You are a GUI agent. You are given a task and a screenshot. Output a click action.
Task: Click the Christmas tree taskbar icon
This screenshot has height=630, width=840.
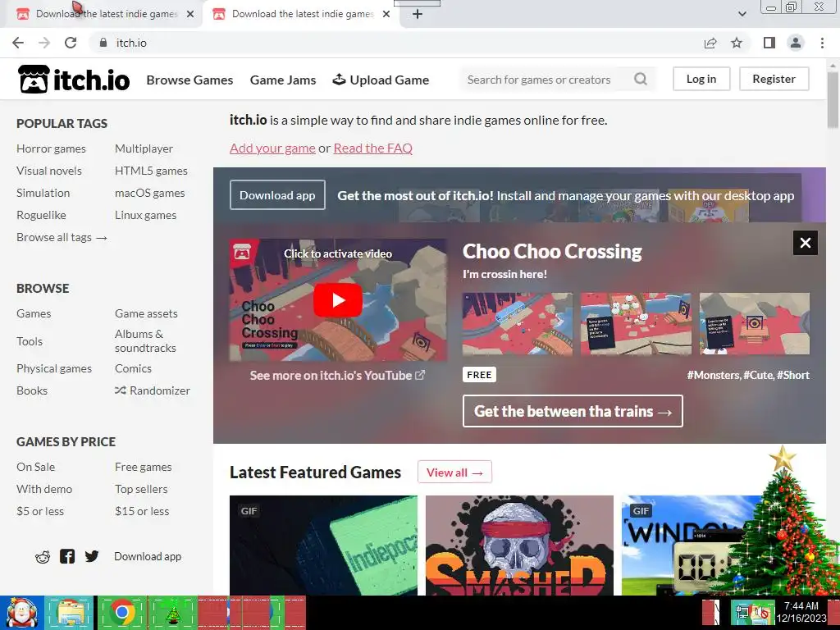[172, 612]
